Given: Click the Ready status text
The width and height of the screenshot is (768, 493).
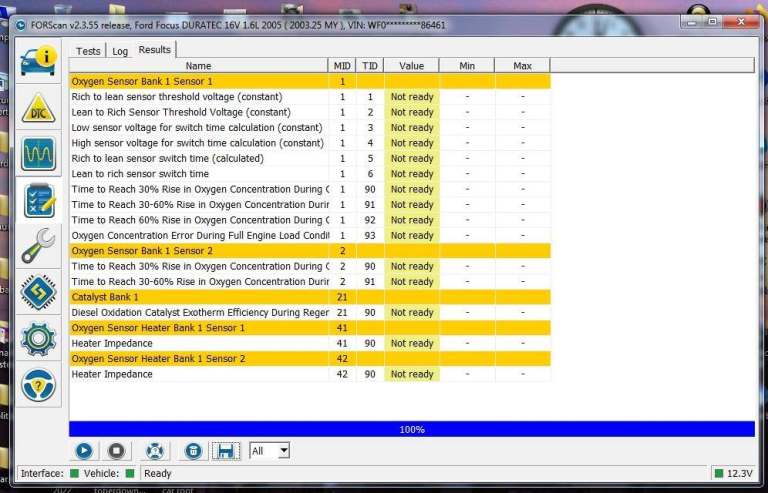Looking at the screenshot, I should tap(157, 473).
